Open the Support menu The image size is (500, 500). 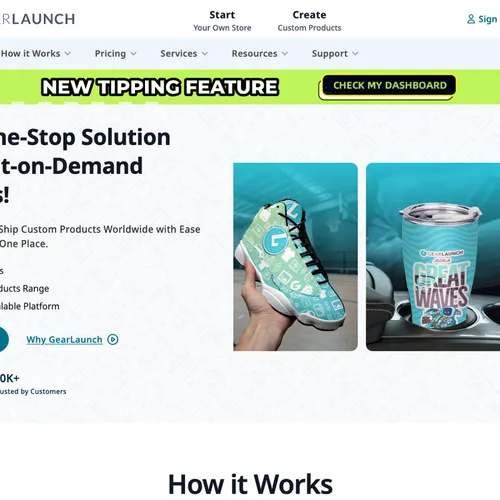pos(330,54)
